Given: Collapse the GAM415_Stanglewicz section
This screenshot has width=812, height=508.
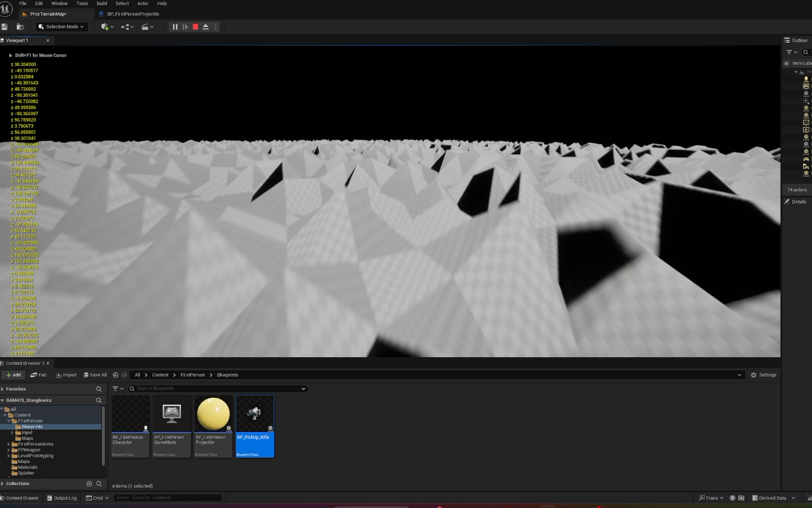Looking at the screenshot, I should tap(3, 400).
